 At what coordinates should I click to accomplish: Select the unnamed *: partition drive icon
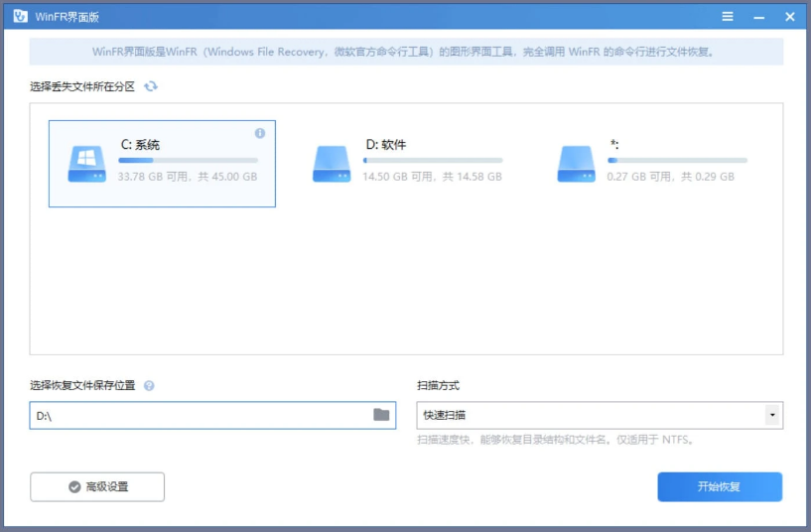(576, 163)
